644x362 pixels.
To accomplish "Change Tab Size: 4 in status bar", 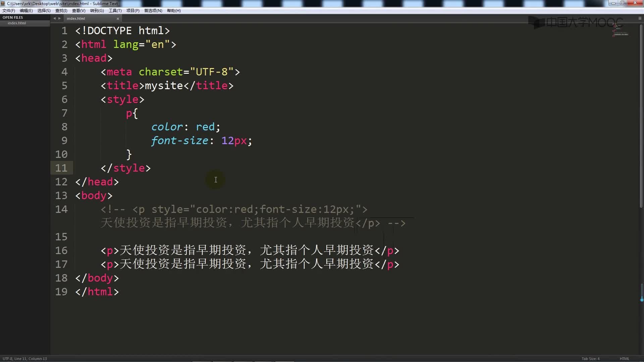I will coord(590,359).
